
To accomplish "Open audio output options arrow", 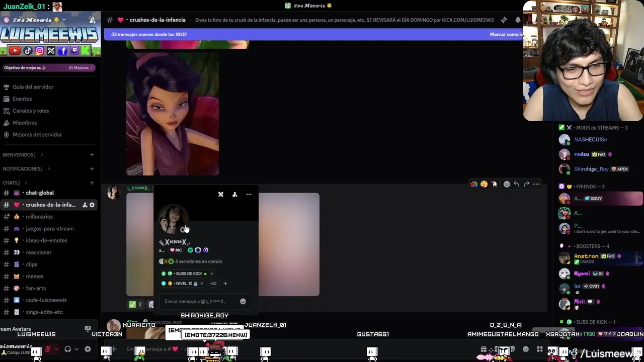I will point(76,349).
